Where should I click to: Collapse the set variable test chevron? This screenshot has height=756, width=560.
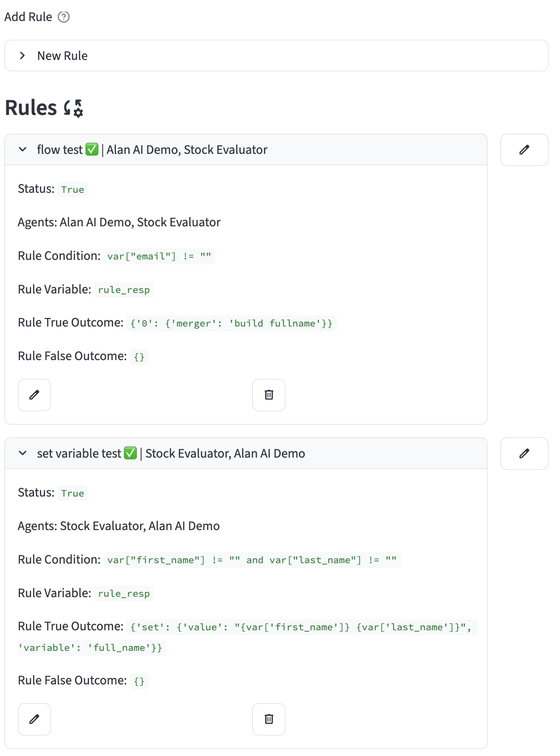pos(22,453)
